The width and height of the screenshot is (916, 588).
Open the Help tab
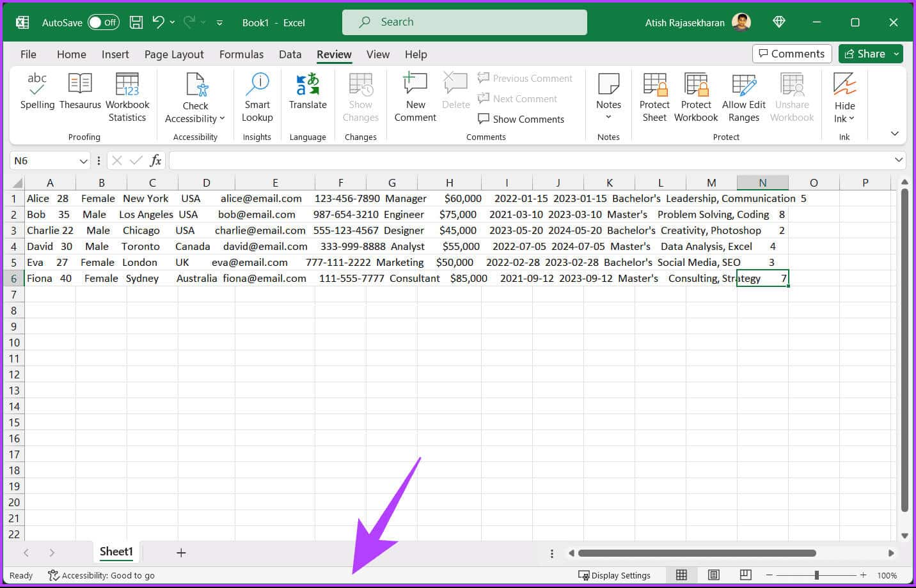pyautogui.click(x=416, y=54)
